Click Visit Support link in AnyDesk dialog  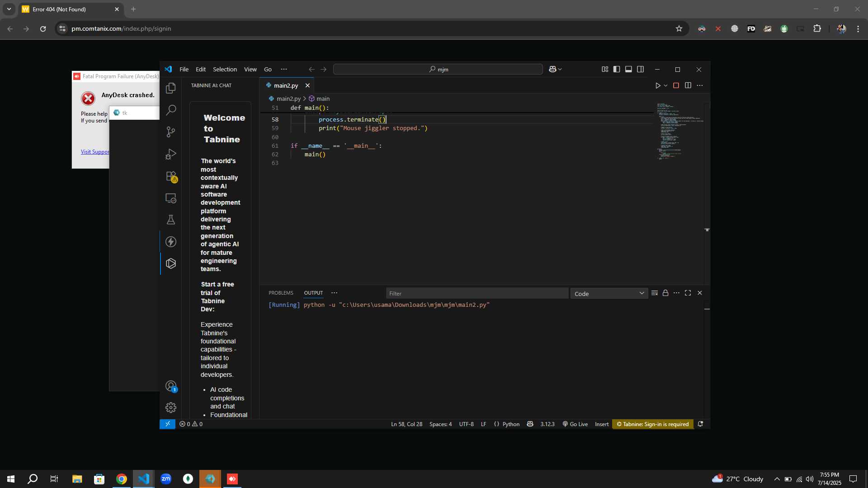tap(95, 152)
